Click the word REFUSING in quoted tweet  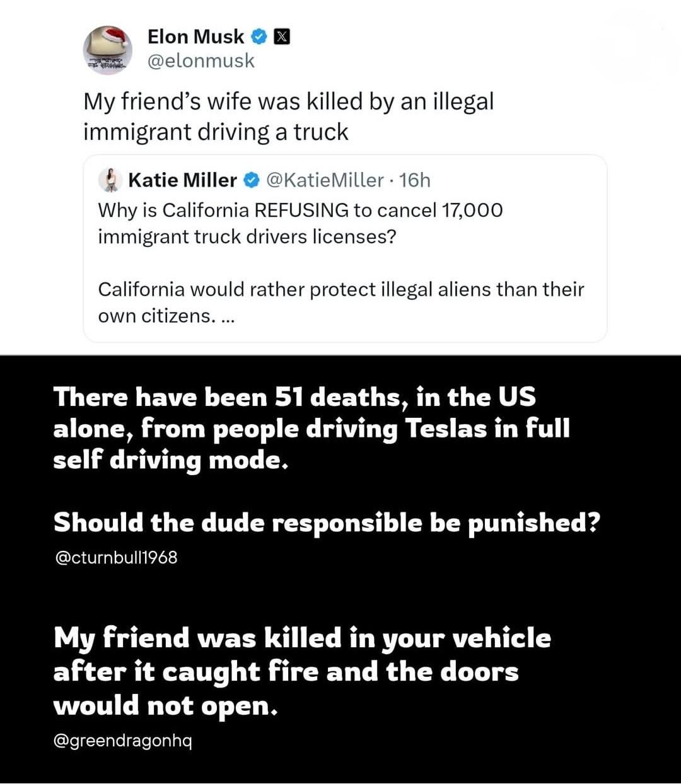301,210
